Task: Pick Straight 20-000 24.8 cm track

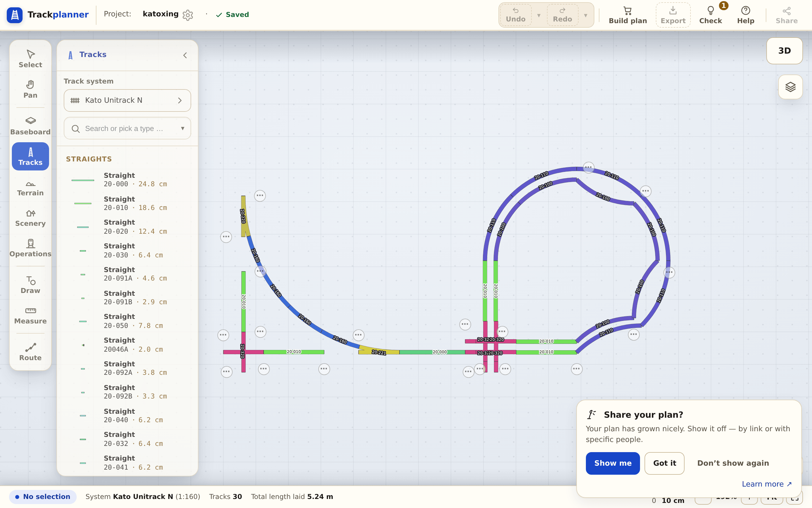Action: (127, 180)
